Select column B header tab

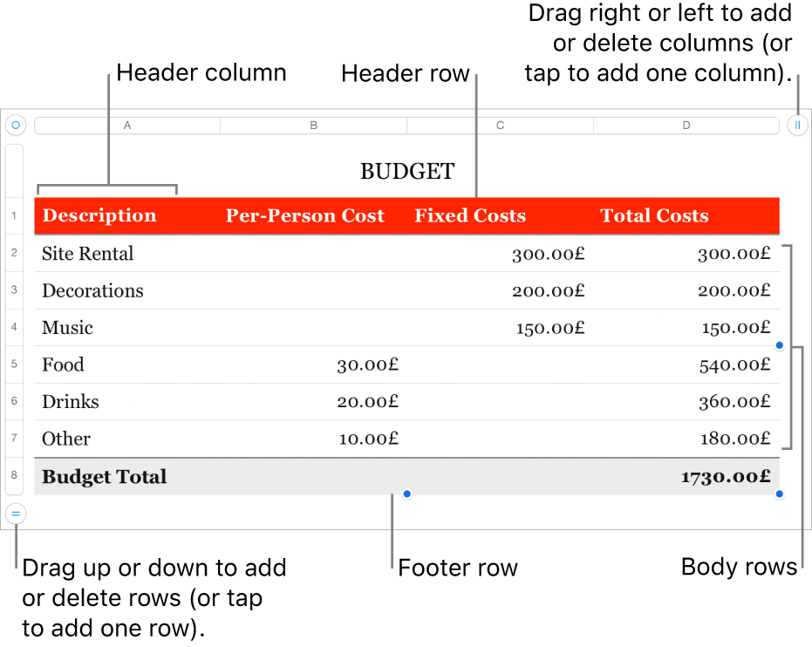(x=314, y=126)
